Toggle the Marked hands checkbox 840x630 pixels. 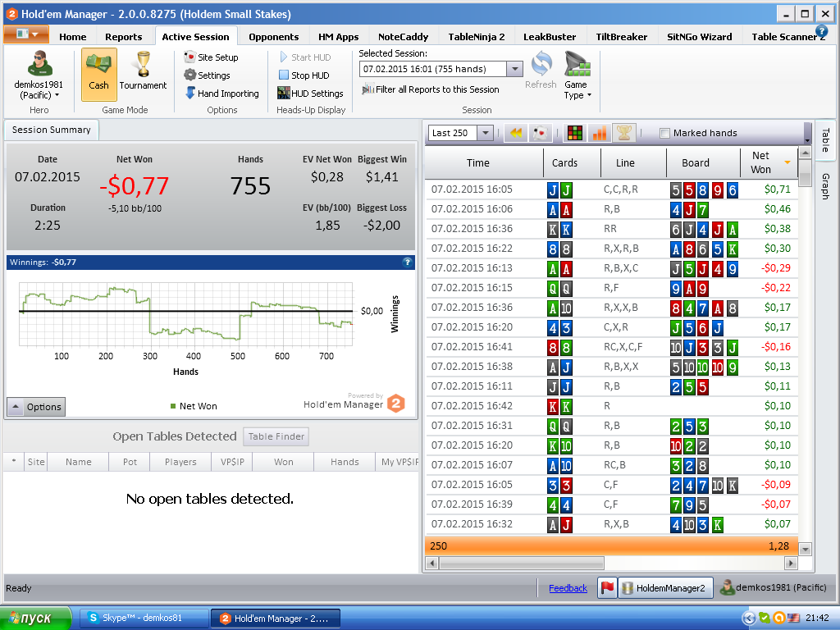tap(664, 133)
